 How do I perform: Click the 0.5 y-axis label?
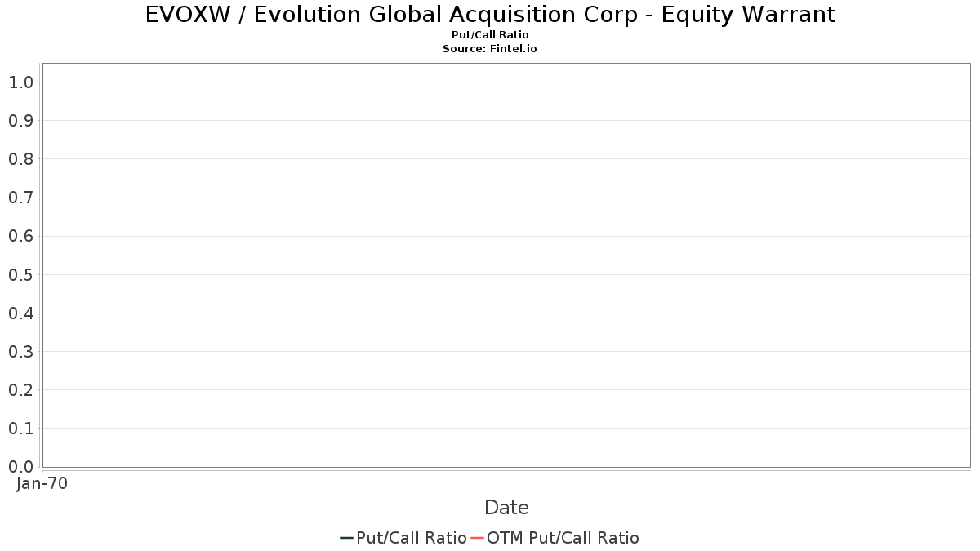[20, 275]
